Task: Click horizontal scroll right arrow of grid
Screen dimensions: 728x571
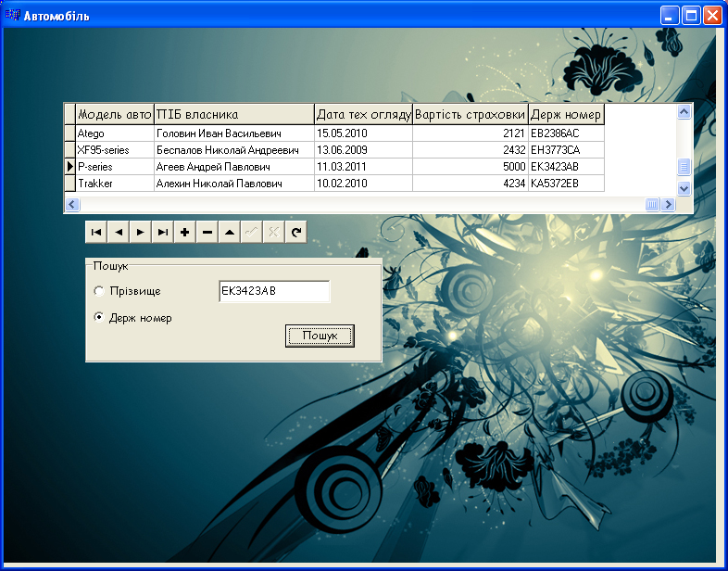Action: (x=668, y=204)
